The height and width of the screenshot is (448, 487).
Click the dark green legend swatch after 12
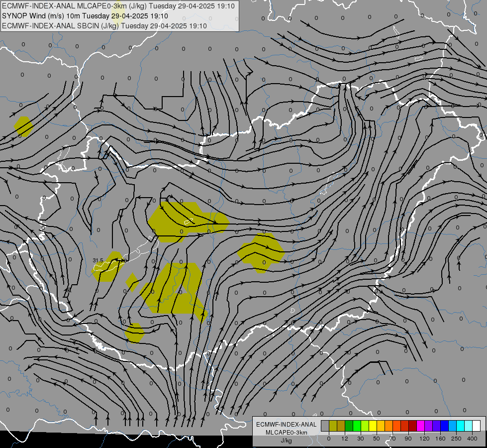349,426
